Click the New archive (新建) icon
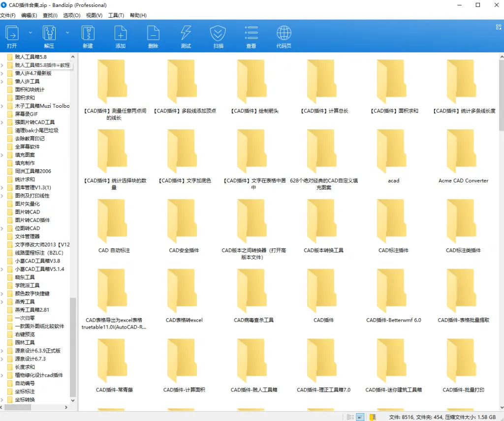 88,33
